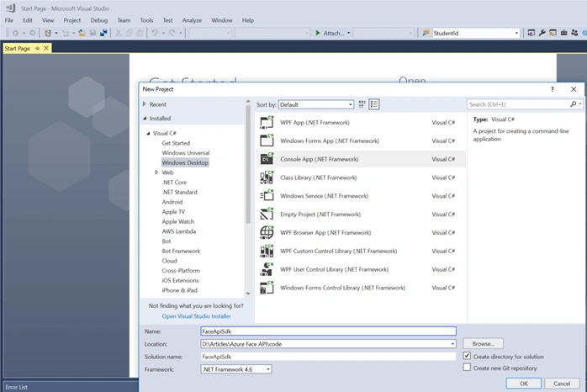The height and width of the screenshot is (392, 587).
Task: Select .NET Core in category tree
Action: pyautogui.click(x=174, y=183)
